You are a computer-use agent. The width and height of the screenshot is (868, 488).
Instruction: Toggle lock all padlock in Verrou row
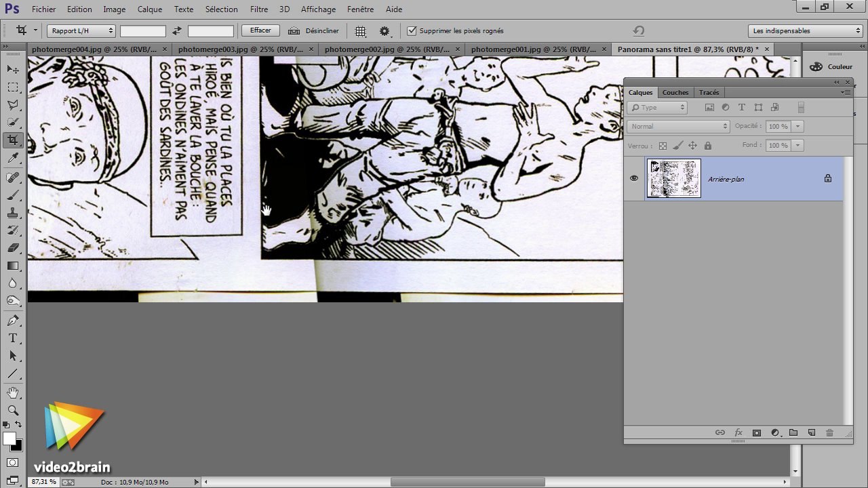coord(708,146)
